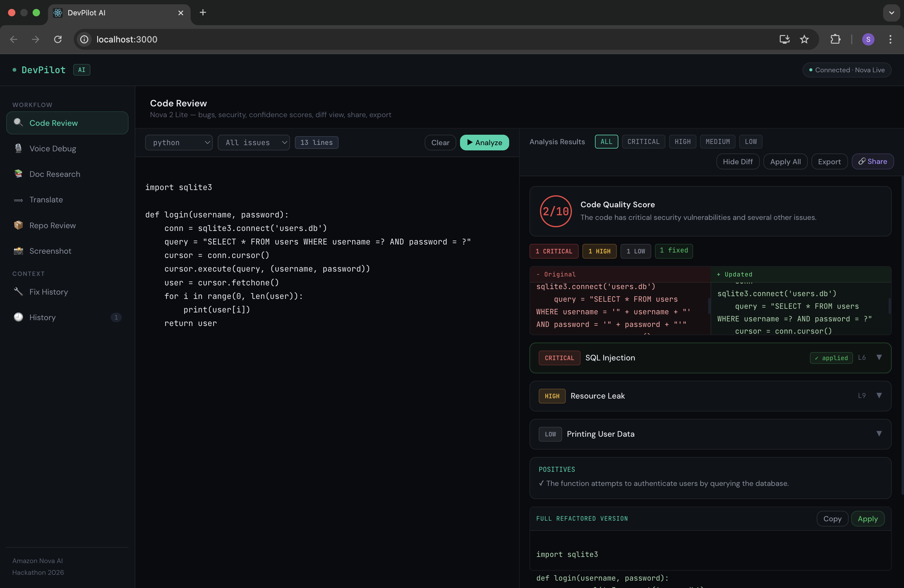904x588 pixels.
Task: Select the ALL results tab
Action: [x=606, y=142]
